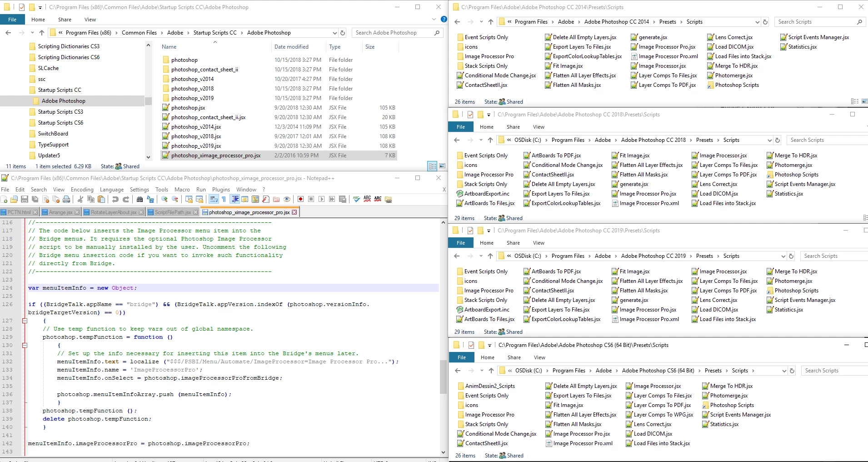868x462 pixels.
Task: Open Customize Quick Access Toolbar dropdown, Startup Scripts window
Action: coord(40,7)
